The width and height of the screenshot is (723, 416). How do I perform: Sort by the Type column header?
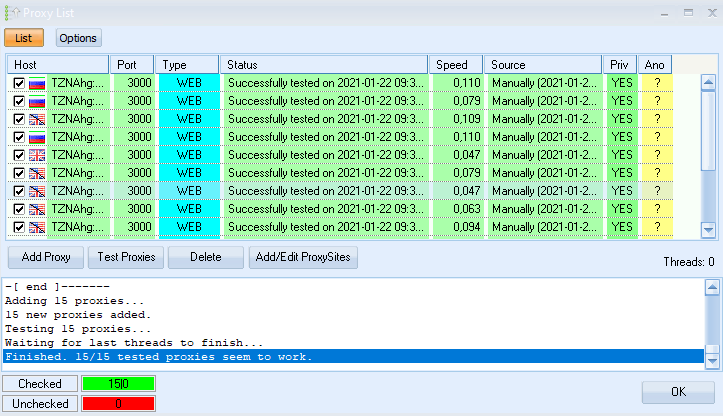(x=187, y=65)
